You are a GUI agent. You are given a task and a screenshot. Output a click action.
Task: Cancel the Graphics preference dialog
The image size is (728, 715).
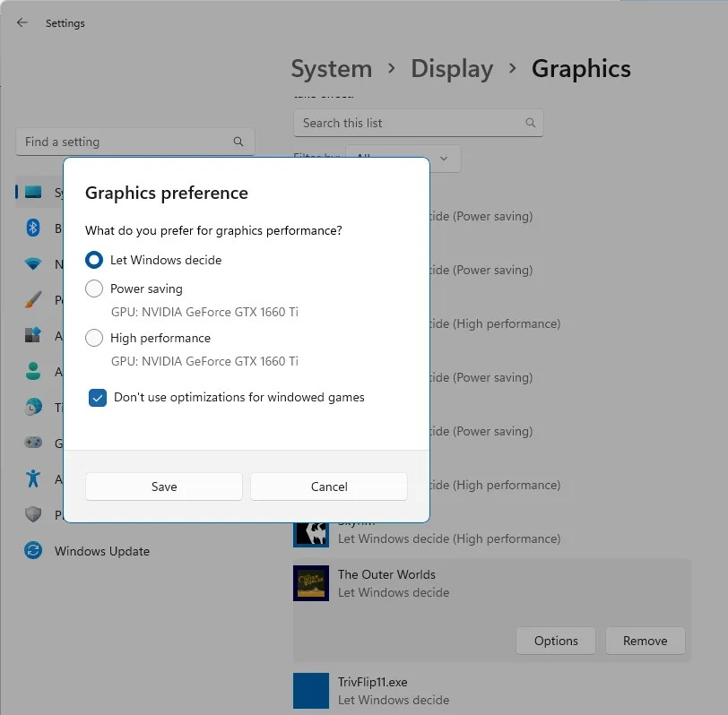(328, 486)
